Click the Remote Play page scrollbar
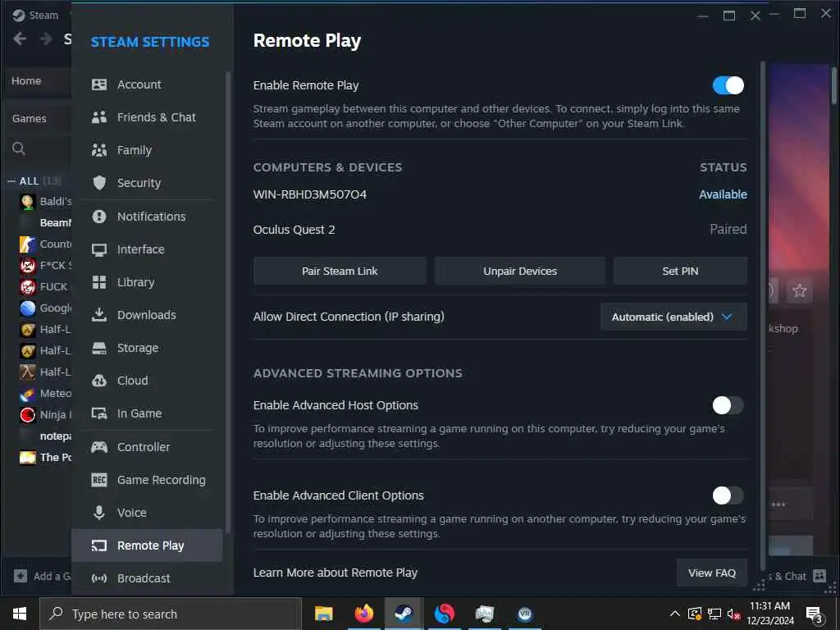Screen dimensions: 840x630 pos(762,316)
